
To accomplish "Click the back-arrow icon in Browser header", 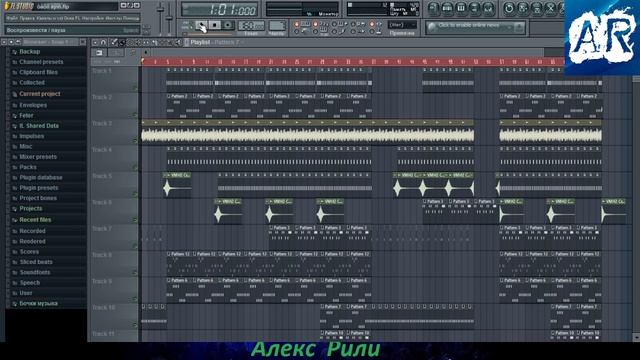I will click(x=18, y=42).
